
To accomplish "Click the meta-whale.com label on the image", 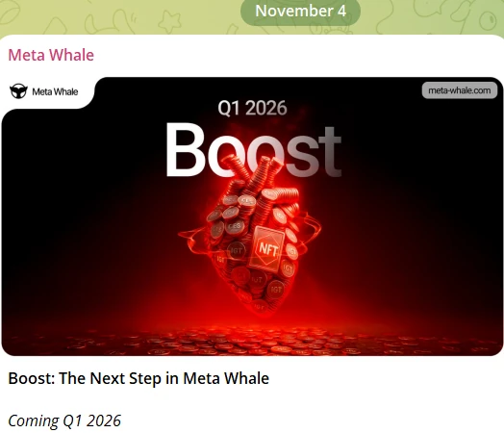I will [460, 90].
